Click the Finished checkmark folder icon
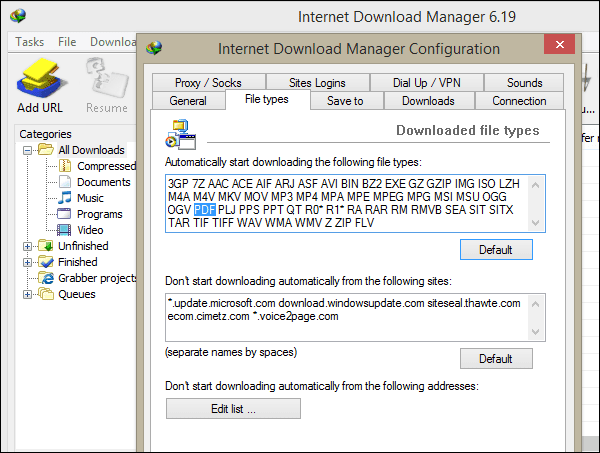The image size is (600, 453). 46,262
